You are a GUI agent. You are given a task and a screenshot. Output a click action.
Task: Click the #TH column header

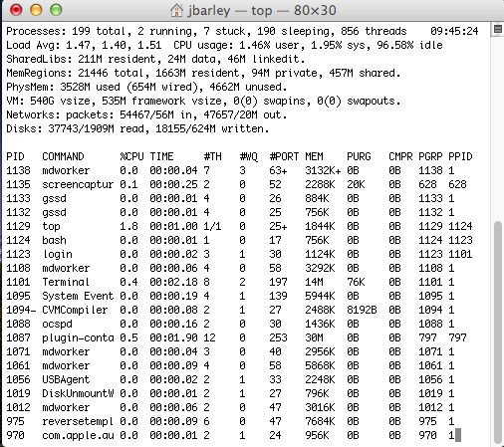(212, 156)
